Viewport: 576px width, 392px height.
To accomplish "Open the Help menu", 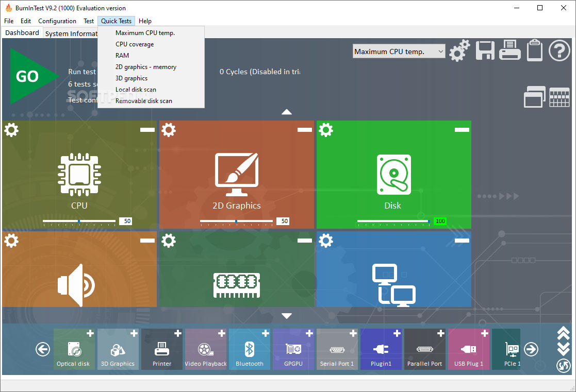I will pos(145,21).
